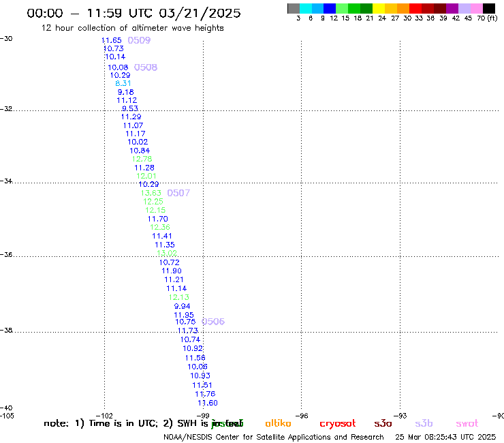Click the wave height value 11.28
The height and width of the screenshot is (443, 504).
tap(144, 168)
